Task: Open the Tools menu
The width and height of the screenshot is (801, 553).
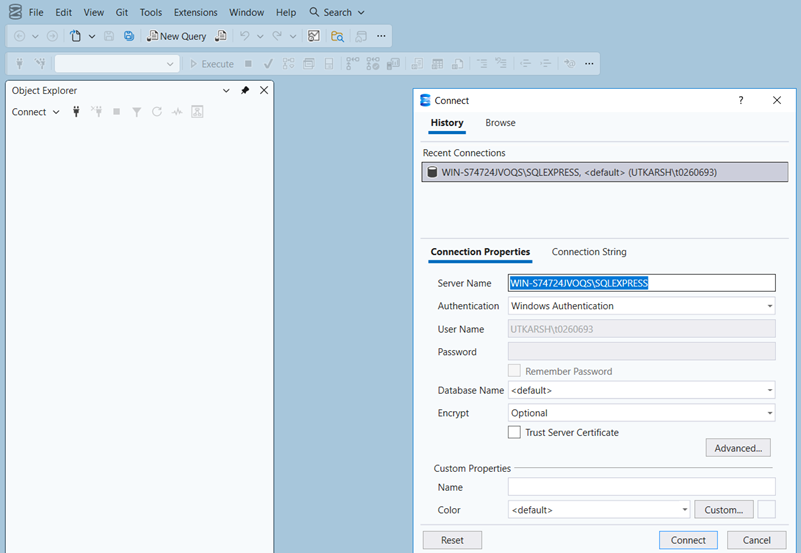Action: pyautogui.click(x=151, y=12)
